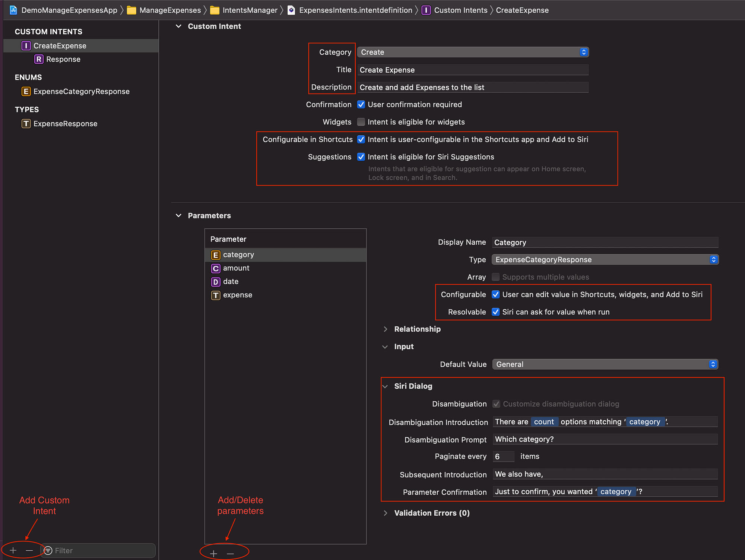Open the Type ExpenseCategoryResponse dropdown
The height and width of the screenshot is (560, 745).
coord(605,260)
